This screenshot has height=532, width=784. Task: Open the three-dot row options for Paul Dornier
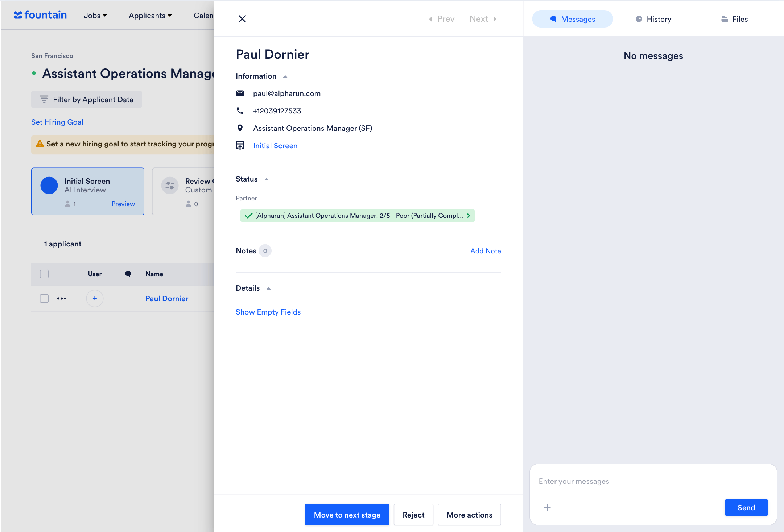[x=62, y=298]
